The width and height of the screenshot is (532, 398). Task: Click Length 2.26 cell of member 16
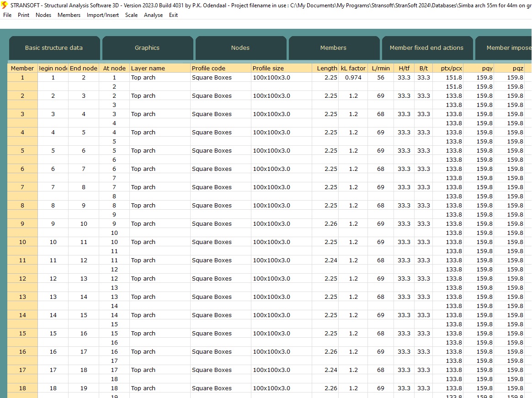pyautogui.click(x=325, y=351)
